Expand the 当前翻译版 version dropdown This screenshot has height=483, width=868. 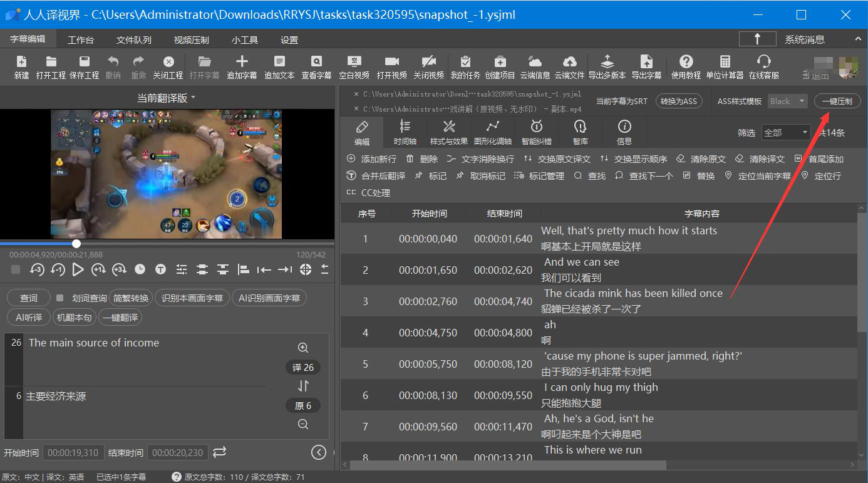[166, 98]
